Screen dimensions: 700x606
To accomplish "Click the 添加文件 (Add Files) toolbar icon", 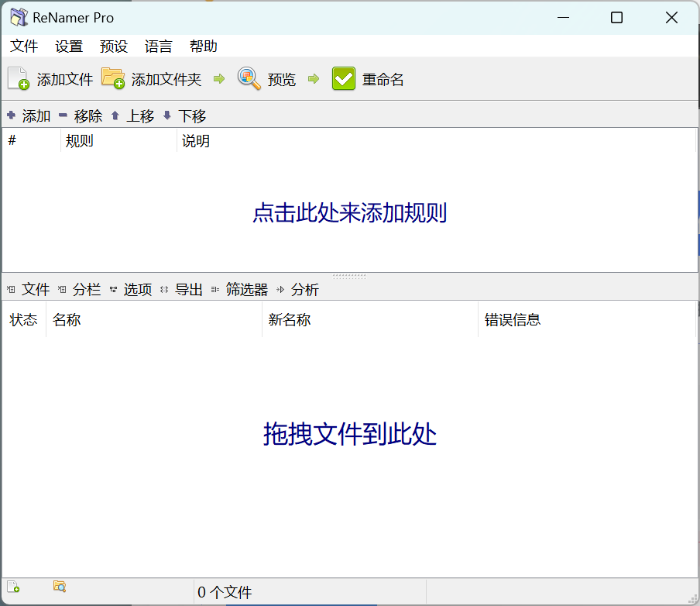I will coord(19,79).
